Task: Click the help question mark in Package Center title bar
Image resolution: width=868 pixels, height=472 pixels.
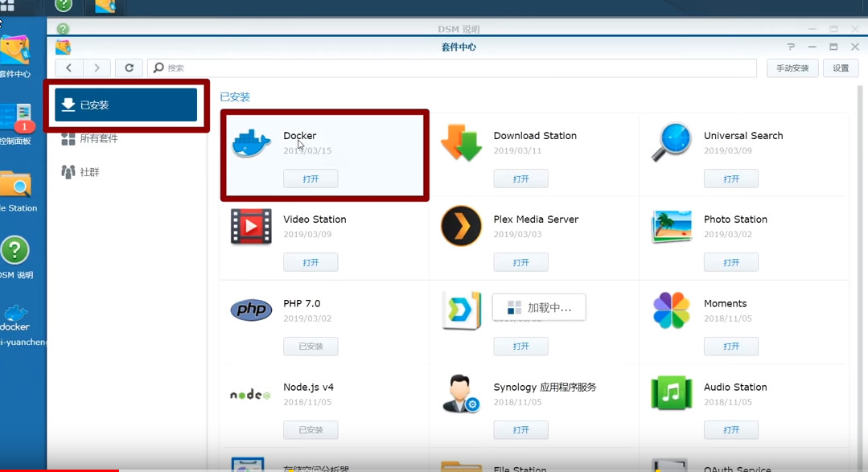Action: tap(791, 47)
